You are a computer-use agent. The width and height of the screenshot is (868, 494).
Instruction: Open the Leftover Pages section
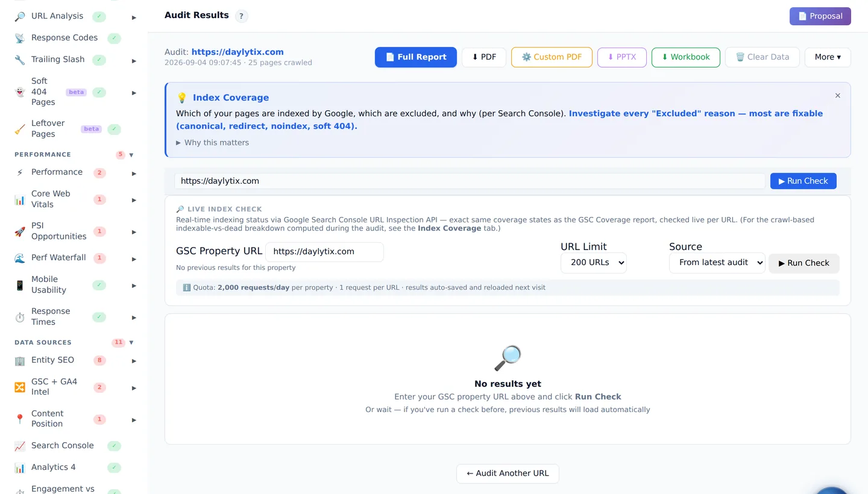(48, 128)
